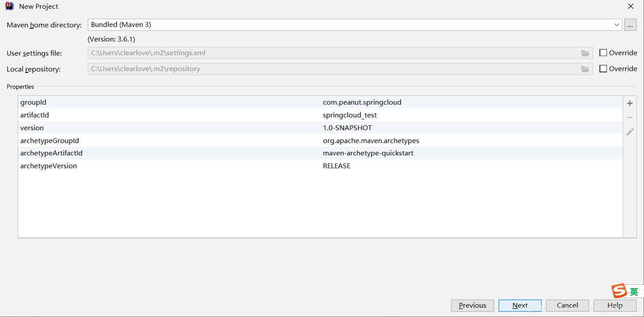Expand the Maven home directory dropdown
Screen dimensions: 644x317
point(617,25)
